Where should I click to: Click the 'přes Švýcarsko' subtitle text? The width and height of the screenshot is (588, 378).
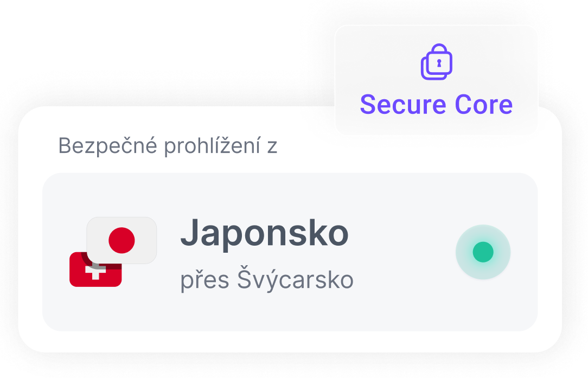(x=267, y=279)
